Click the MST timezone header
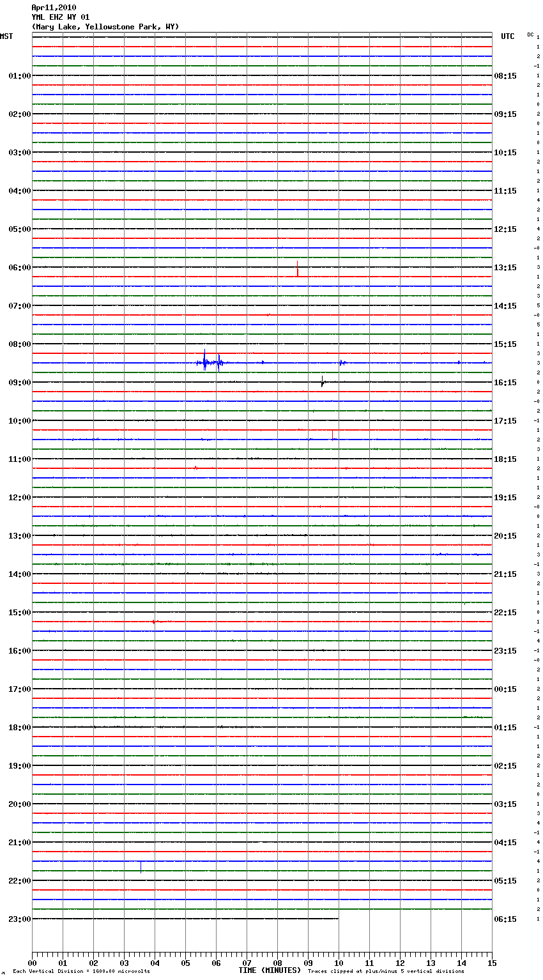543x980 pixels. click(6, 36)
